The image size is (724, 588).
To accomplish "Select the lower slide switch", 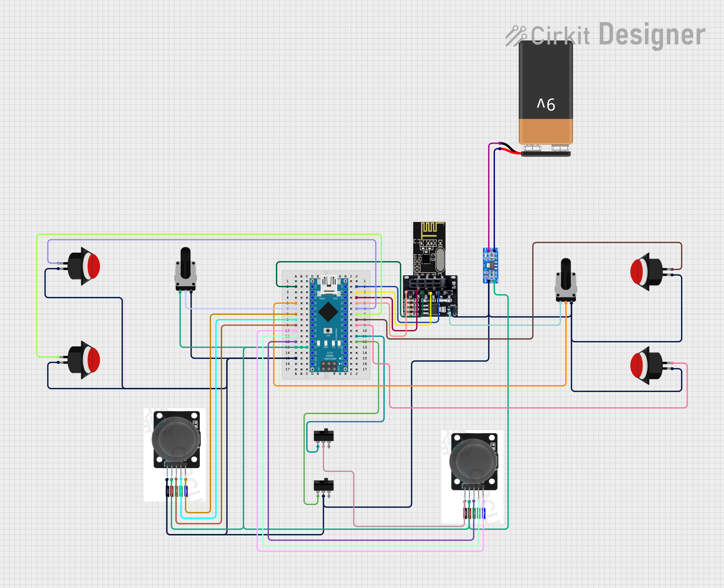I will click(324, 487).
